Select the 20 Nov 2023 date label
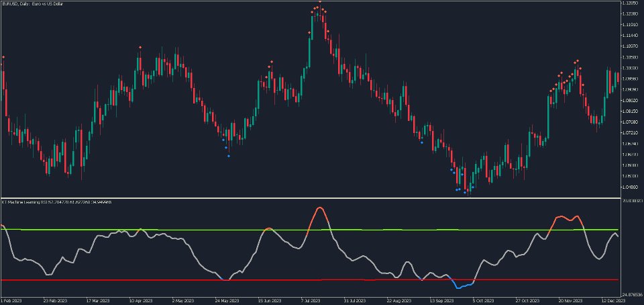Viewport: 644px width, 305px height. (572, 300)
